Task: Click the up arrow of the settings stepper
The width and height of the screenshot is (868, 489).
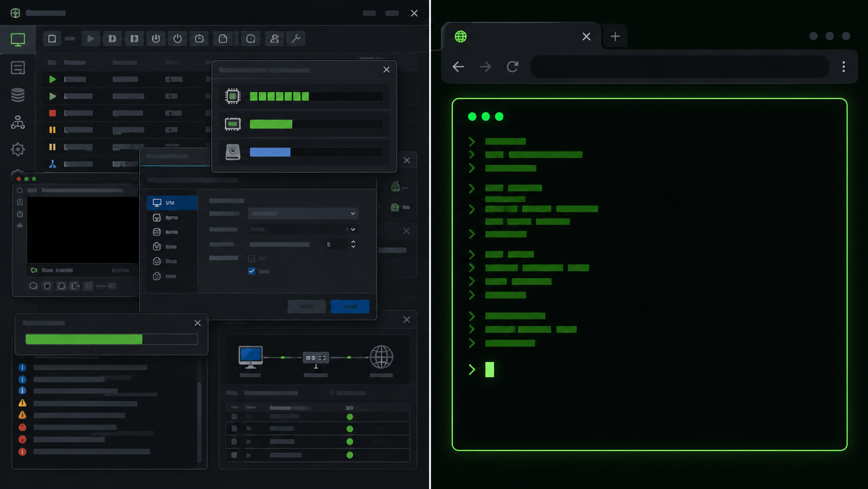Action: 353,242
